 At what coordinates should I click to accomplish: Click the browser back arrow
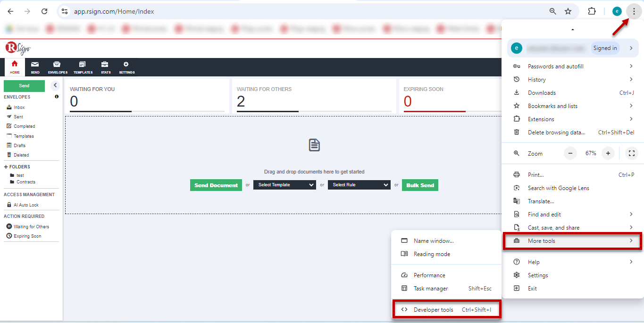point(10,11)
